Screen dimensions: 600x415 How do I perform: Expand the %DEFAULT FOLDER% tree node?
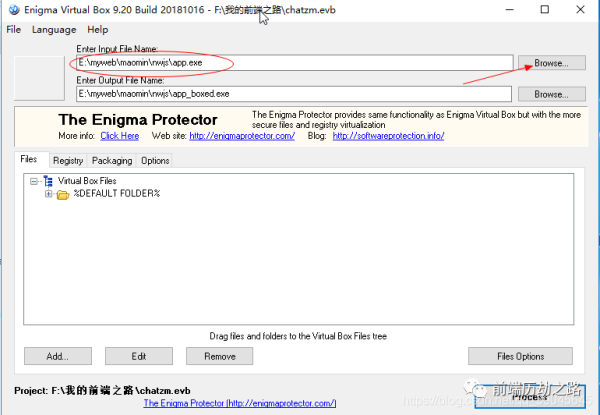48,194
